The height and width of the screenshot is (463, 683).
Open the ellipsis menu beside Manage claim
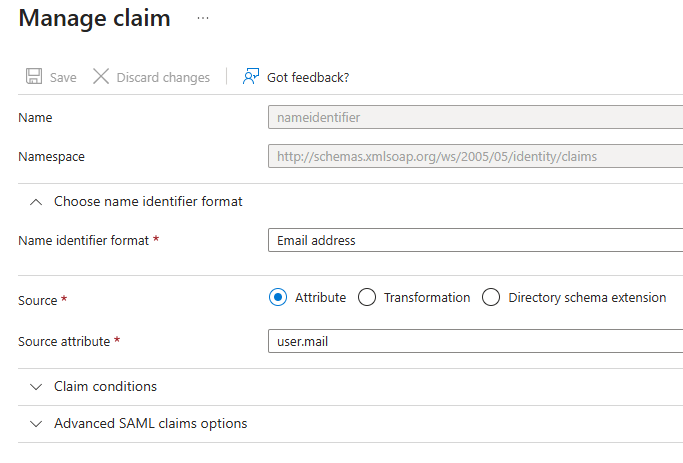(x=203, y=18)
